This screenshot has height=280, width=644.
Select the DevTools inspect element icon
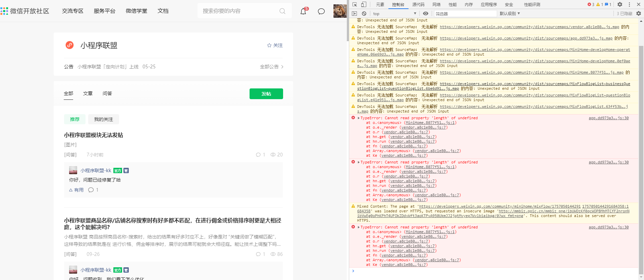pos(355,4)
